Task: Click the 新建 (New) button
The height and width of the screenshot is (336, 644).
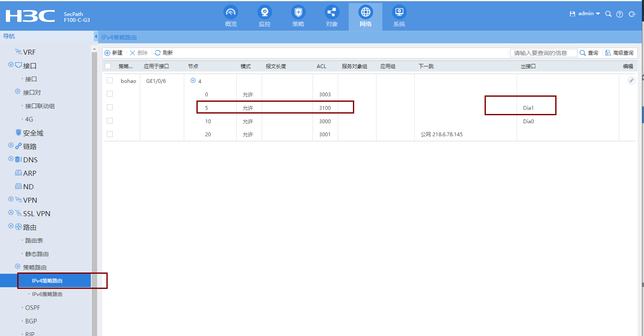Action: coord(113,53)
